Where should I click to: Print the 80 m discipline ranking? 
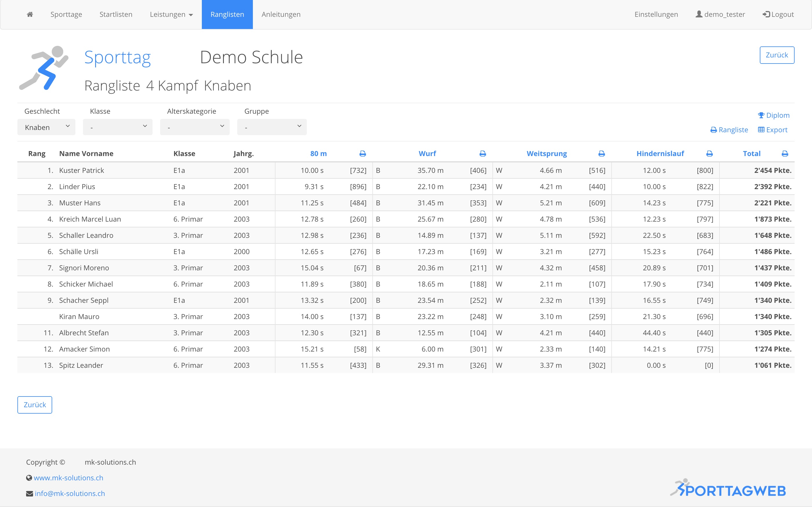(x=362, y=153)
